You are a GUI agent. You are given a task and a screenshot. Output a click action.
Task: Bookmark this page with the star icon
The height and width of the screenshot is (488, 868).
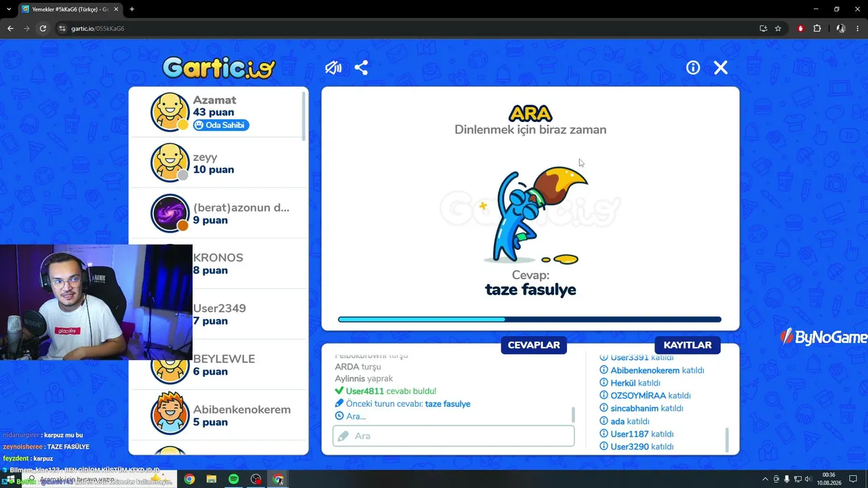(x=778, y=28)
